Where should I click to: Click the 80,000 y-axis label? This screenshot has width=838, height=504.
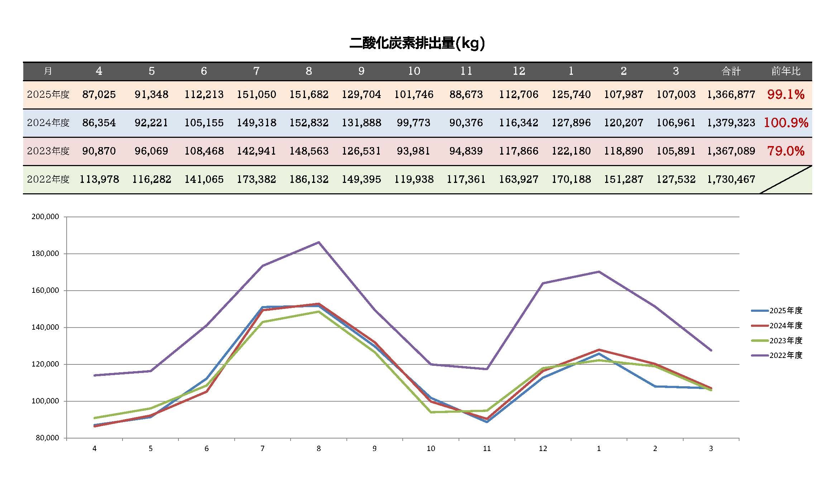[x=47, y=438]
